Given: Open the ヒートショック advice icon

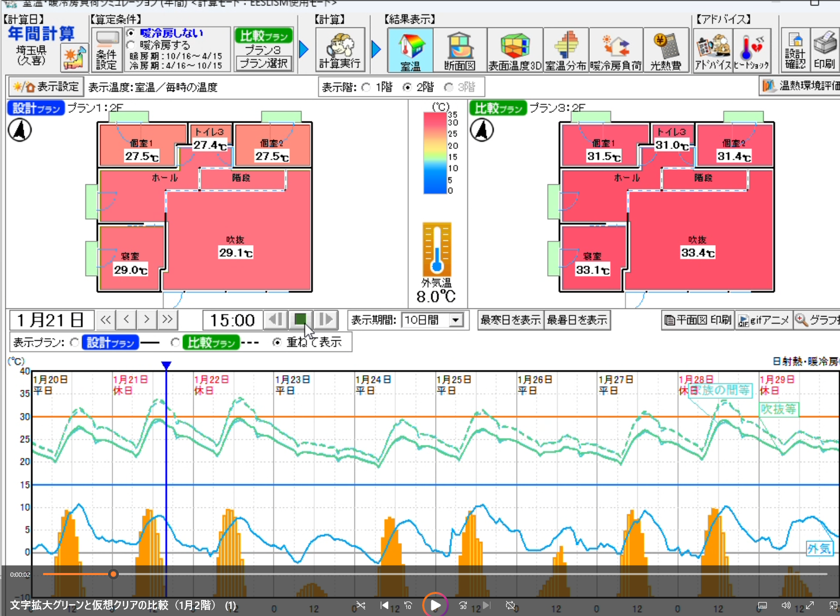Looking at the screenshot, I should click(x=751, y=51).
